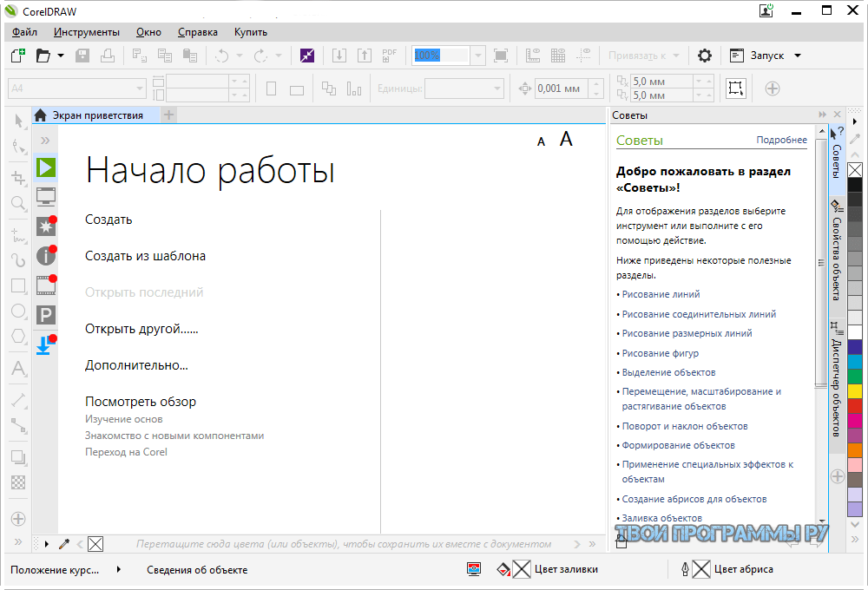
Task: Close the Советы docker panel
Action: [837, 115]
